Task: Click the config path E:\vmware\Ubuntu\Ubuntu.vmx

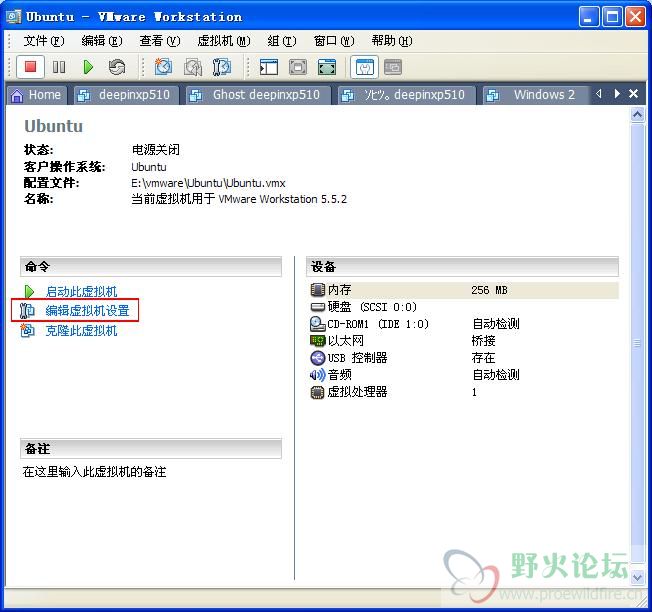Action: [208, 183]
